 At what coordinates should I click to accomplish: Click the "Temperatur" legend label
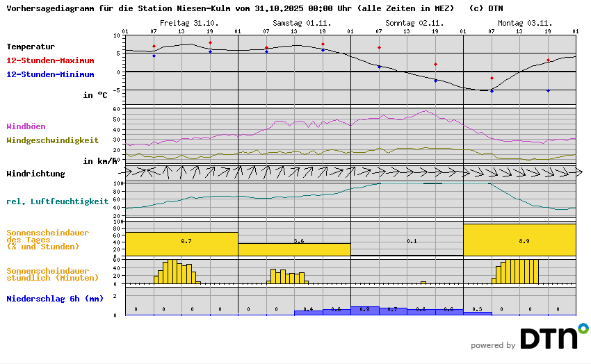(31, 47)
